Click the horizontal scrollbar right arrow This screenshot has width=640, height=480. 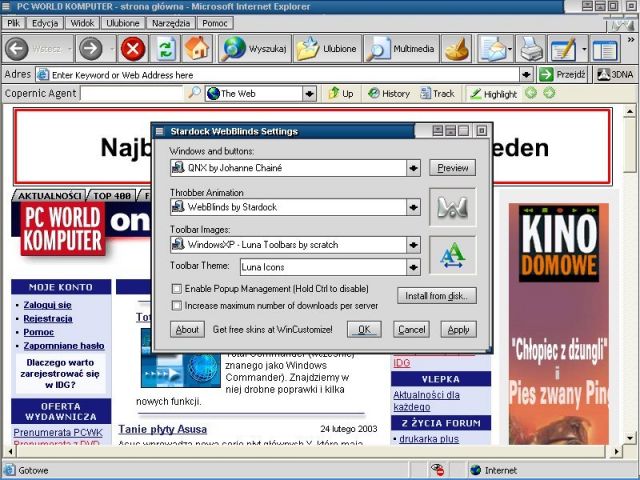click(616, 451)
